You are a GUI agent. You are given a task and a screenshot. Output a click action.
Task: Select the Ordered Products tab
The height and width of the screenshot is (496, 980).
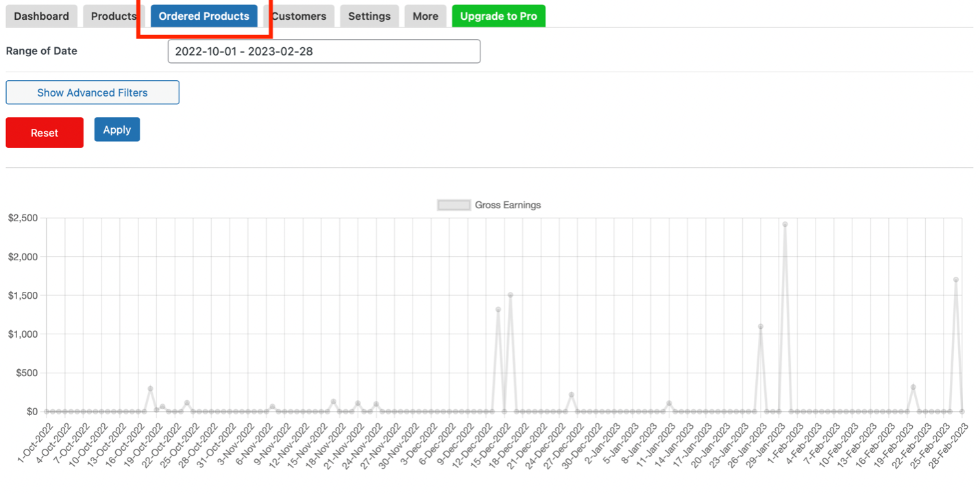pos(204,16)
